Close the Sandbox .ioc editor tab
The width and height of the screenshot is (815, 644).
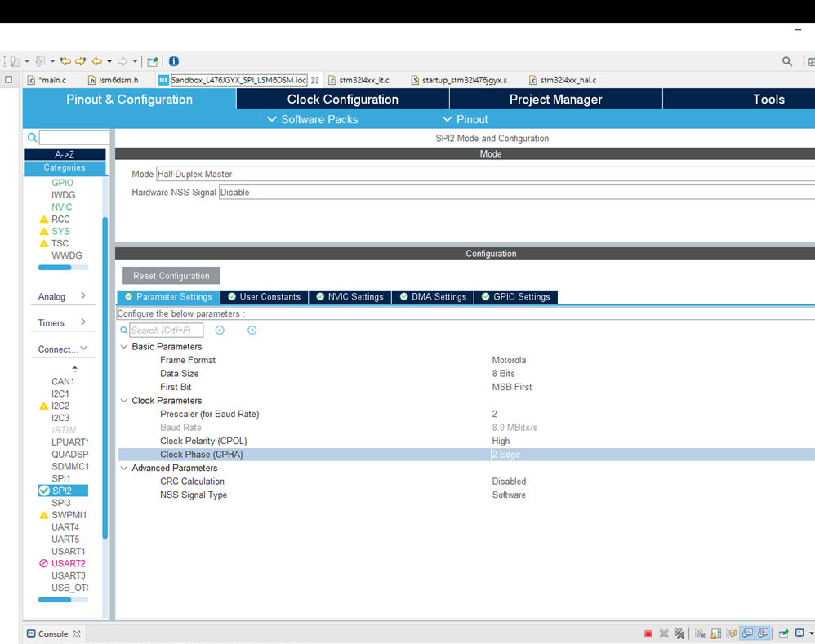coord(315,80)
